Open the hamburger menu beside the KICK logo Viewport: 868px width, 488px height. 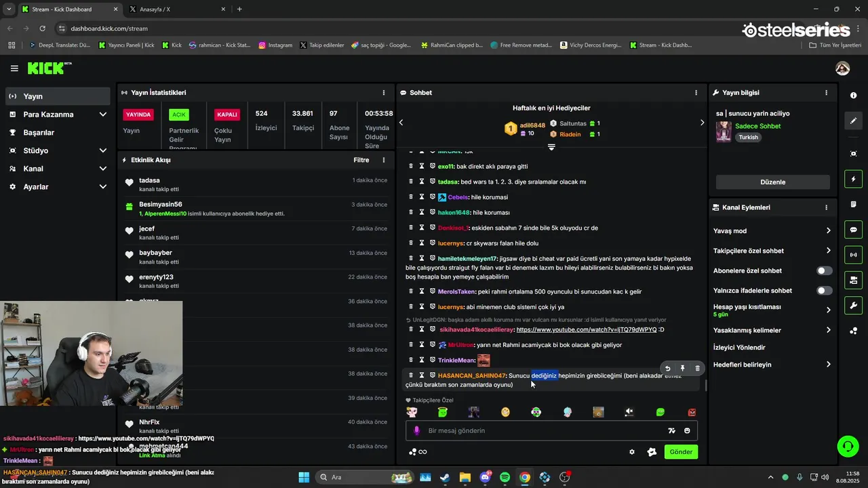point(14,68)
